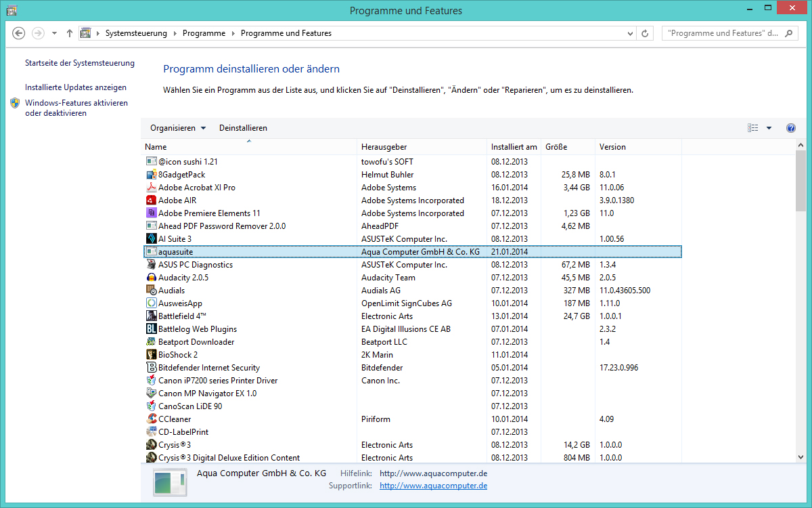The width and height of the screenshot is (812, 508).
Task: Click the Adobe Acrobat XI Pro icon
Action: coord(152,188)
